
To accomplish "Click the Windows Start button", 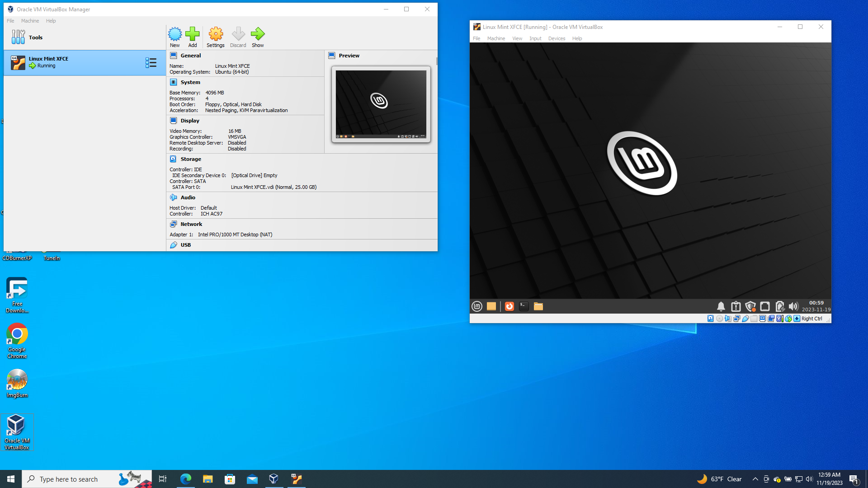I will pos(11,479).
